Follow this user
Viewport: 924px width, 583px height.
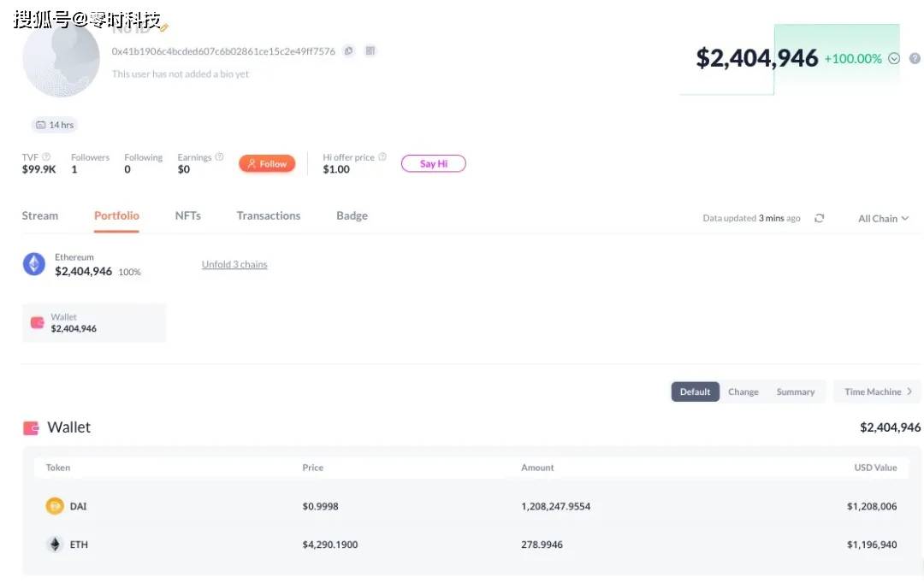(267, 164)
